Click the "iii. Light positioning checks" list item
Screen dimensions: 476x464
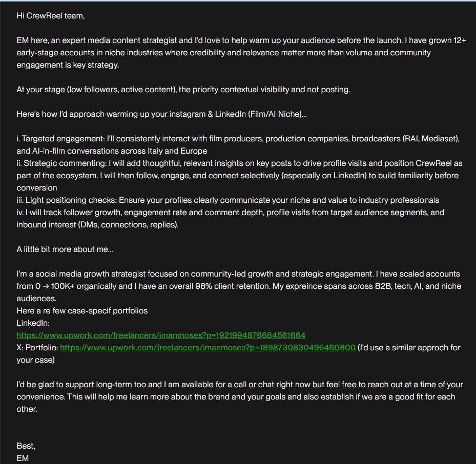tap(227, 200)
